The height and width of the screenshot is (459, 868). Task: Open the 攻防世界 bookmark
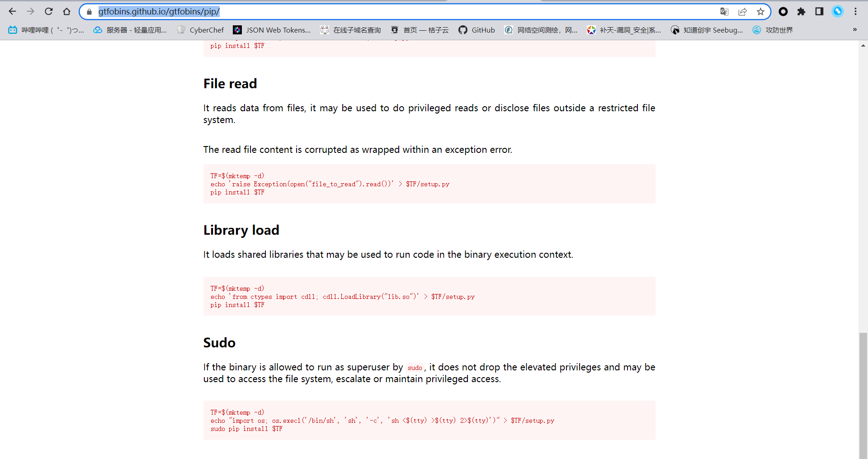(x=773, y=30)
